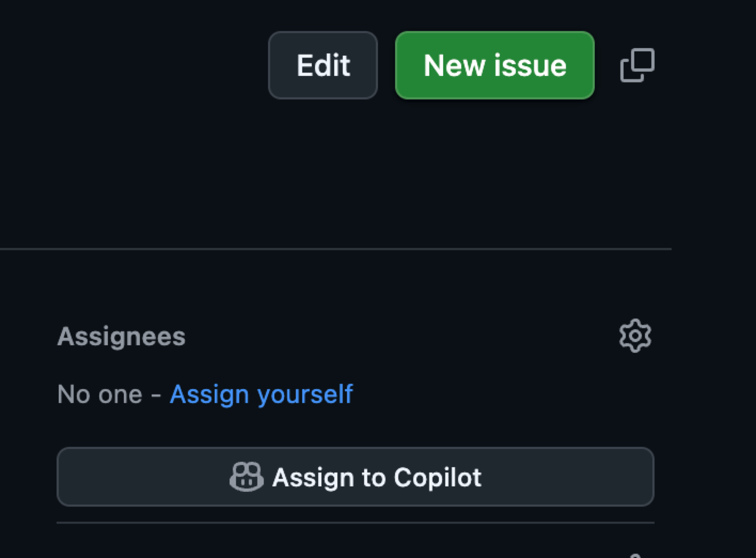Click the Copilot icon in the assign button

246,477
